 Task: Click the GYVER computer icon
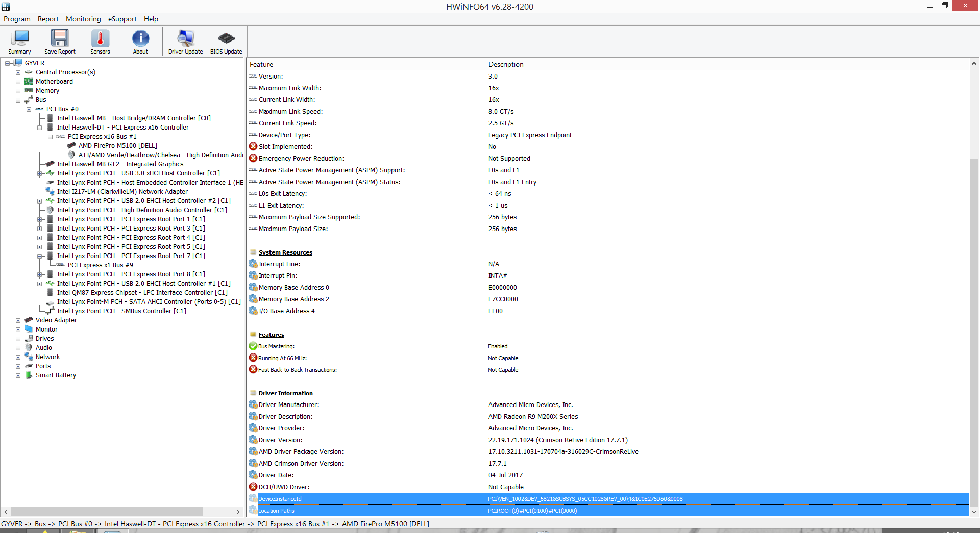[19, 63]
